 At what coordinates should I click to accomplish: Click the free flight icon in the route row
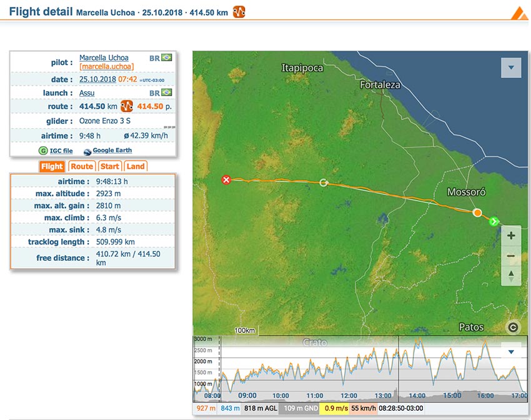tap(127, 106)
